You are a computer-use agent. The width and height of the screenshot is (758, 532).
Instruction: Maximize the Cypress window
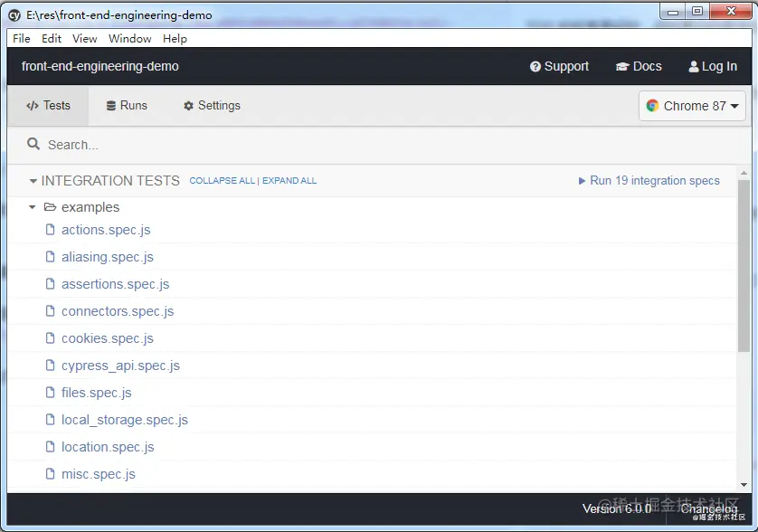[696, 12]
